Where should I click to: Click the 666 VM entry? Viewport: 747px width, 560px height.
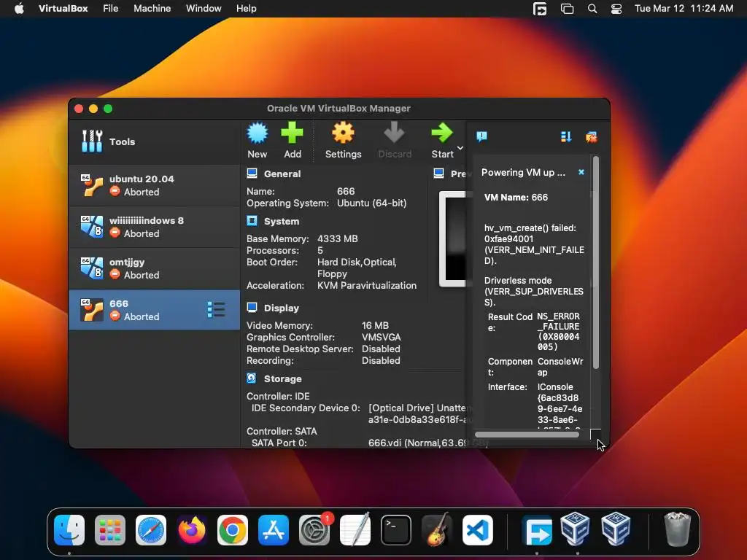click(x=155, y=309)
